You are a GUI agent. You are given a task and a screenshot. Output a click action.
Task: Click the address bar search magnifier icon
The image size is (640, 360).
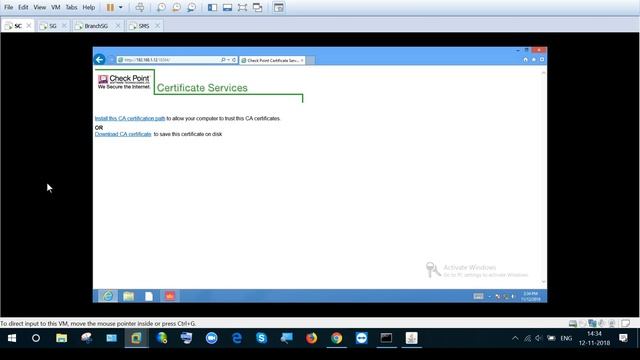pos(223,60)
